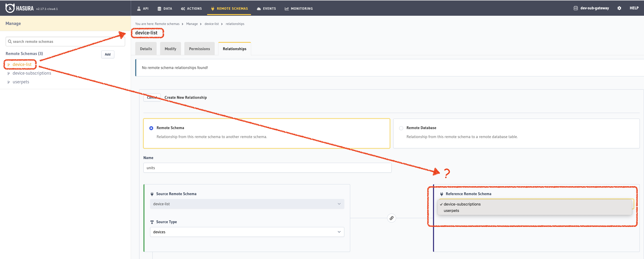The height and width of the screenshot is (259, 644).
Task: Click the Hasura logo icon
Action: click(x=10, y=8)
